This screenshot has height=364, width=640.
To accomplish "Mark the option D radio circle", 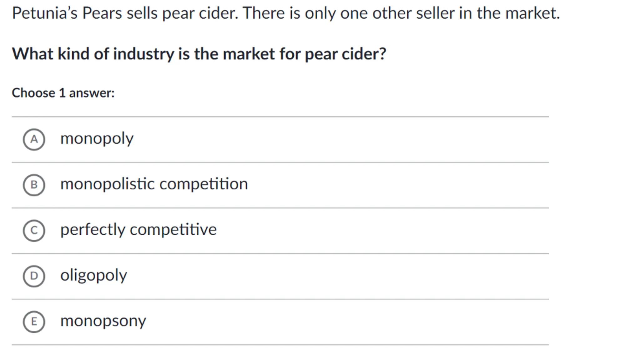I will click(34, 276).
